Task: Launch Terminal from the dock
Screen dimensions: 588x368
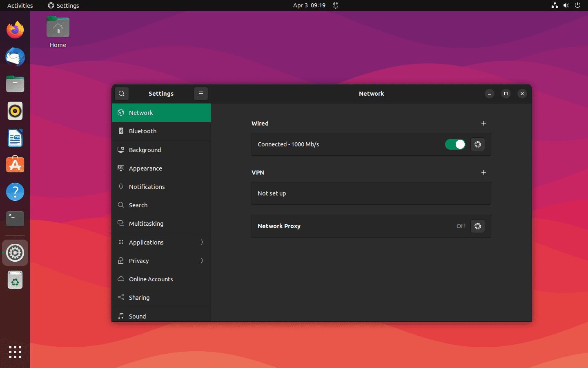Action: [x=15, y=219]
